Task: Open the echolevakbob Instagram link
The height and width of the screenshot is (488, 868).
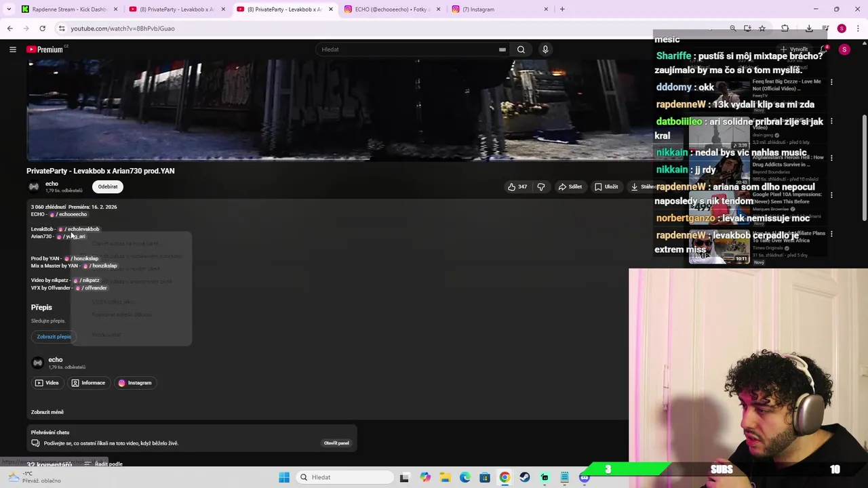Action: tap(79, 229)
